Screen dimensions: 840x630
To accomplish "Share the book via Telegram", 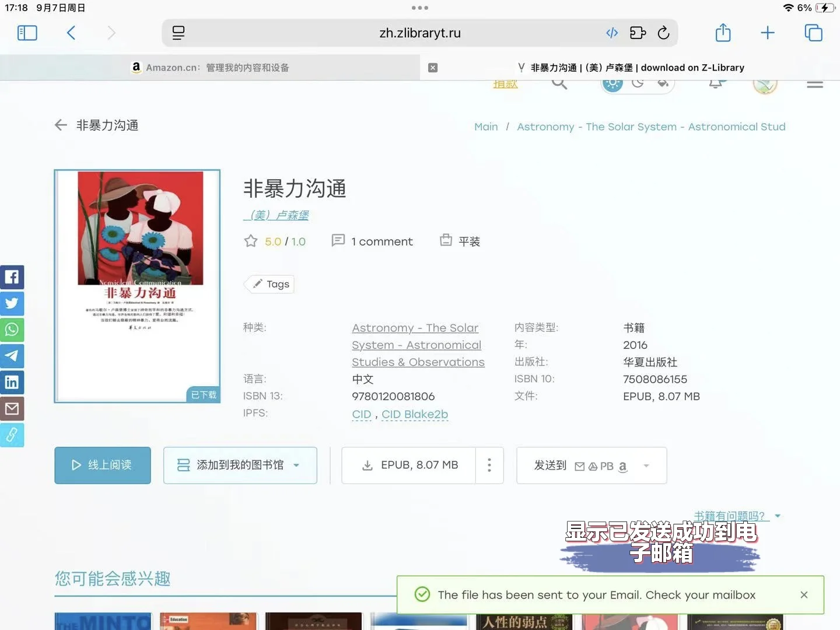I will tap(12, 356).
